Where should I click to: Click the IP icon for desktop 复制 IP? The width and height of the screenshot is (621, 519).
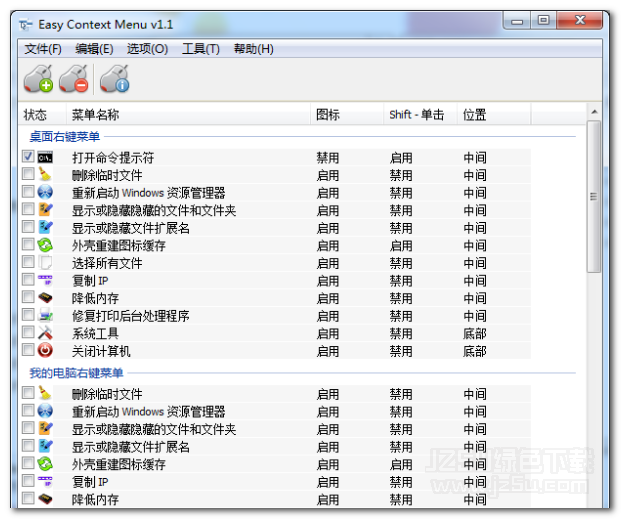click(45, 280)
